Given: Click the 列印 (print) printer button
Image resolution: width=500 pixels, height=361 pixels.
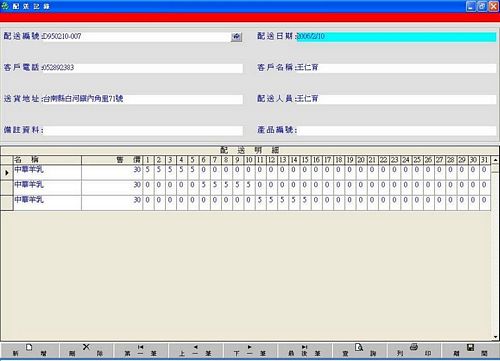Looking at the screenshot, I should coord(414,350).
